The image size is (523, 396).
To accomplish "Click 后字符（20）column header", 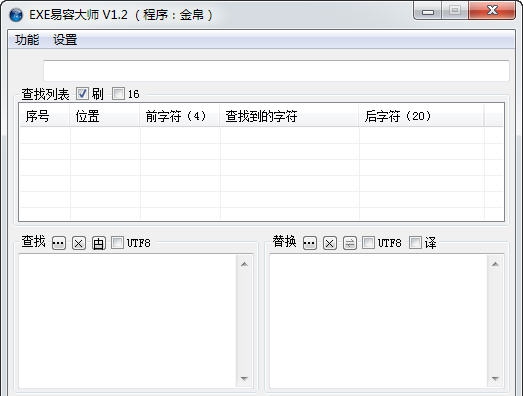I will (x=421, y=116).
